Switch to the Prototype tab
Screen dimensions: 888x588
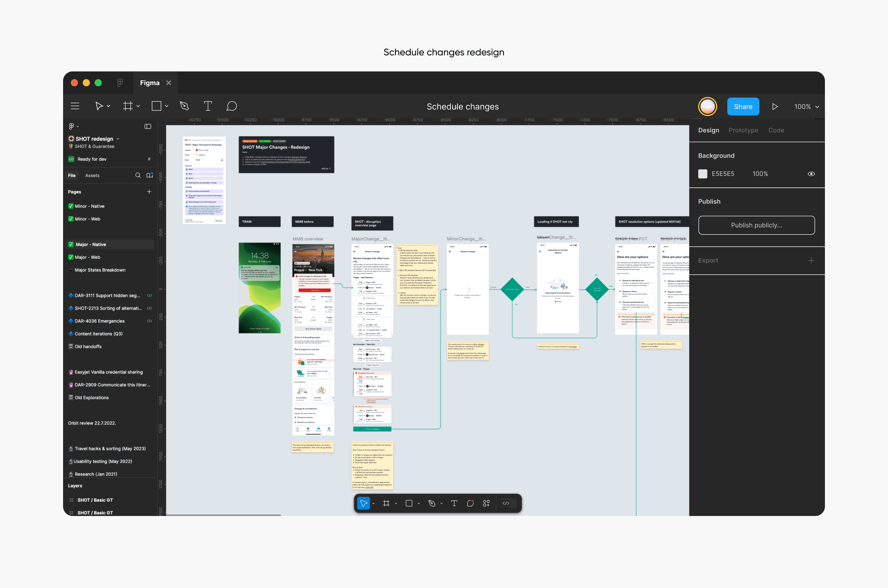click(743, 130)
